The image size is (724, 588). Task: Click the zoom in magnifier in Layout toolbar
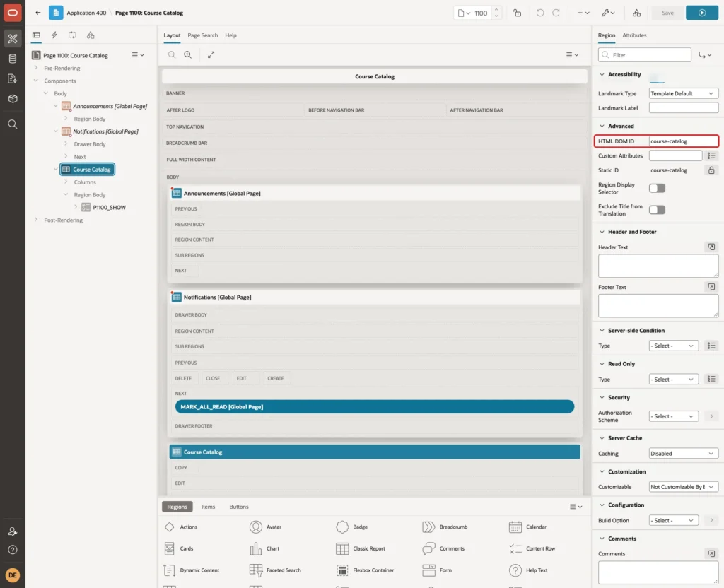click(188, 54)
